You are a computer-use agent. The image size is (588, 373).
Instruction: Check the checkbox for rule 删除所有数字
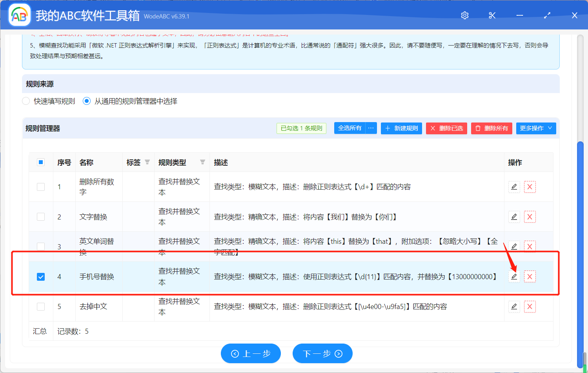pos(41,187)
